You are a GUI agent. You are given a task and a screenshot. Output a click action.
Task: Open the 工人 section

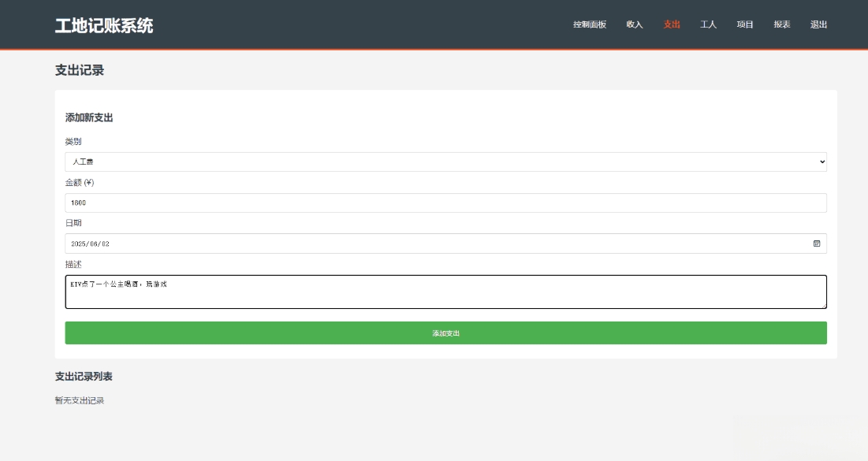[x=708, y=24]
